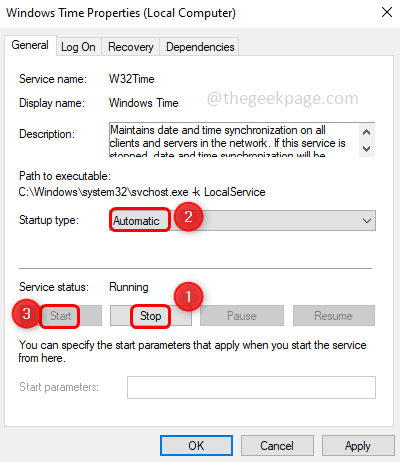Screen dimensions: 400x462
Task: Open the Log On tab
Action: [x=78, y=47]
